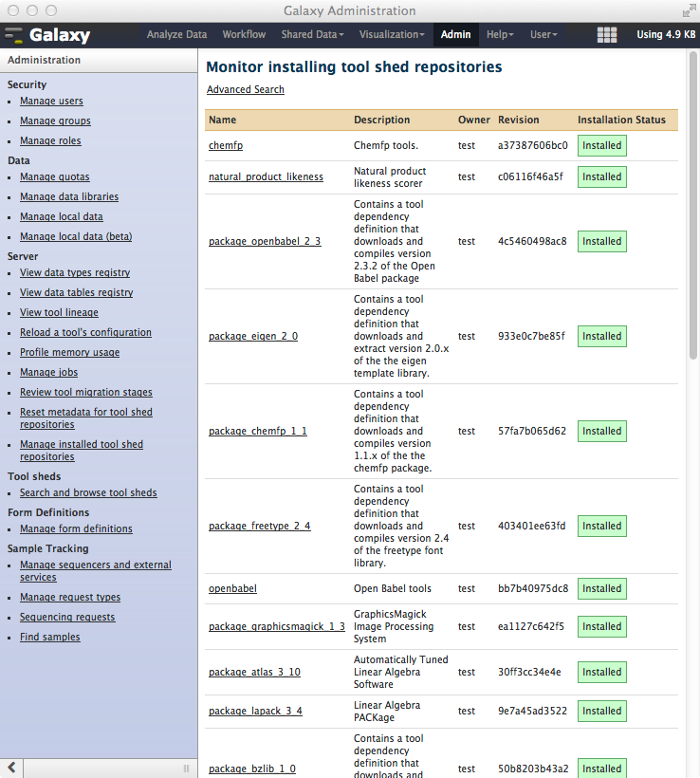Grab the left panel resize handle
Image resolution: width=700 pixels, height=778 pixels.
click(187, 769)
